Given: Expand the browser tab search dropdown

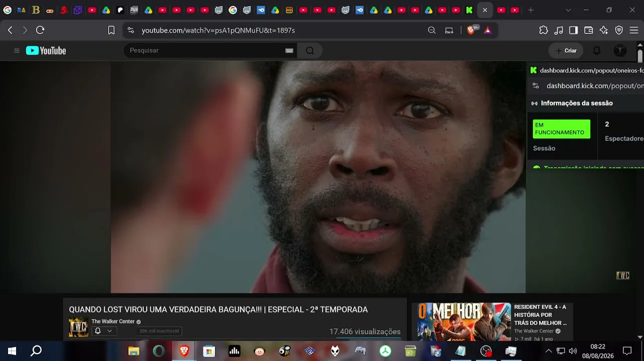Looking at the screenshot, I should (568, 10).
